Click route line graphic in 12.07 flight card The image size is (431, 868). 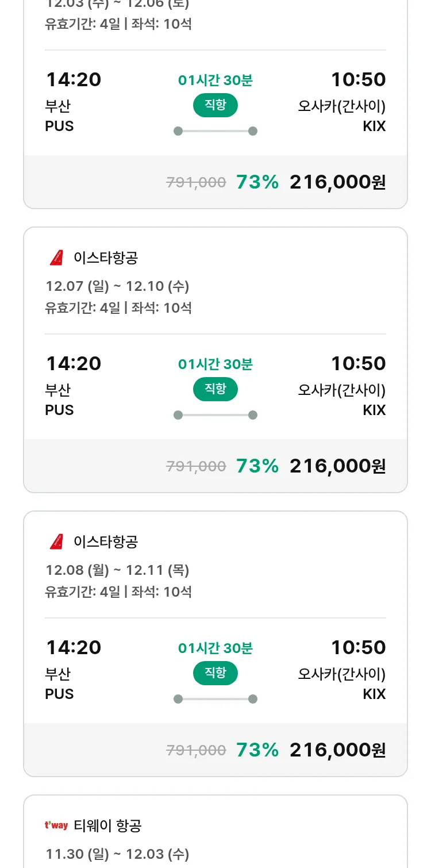point(215,415)
